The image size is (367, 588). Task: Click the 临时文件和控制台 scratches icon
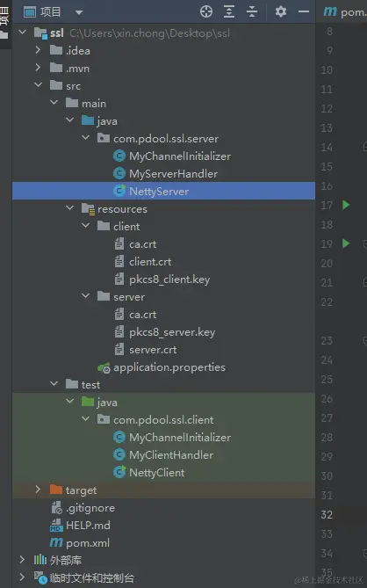[40, 577]
